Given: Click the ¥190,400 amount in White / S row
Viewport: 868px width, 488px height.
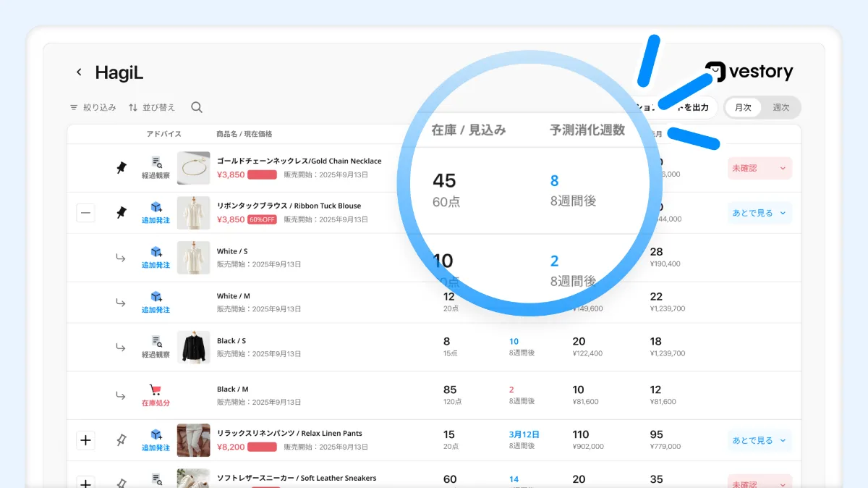Looking at the screenshot, I should 665,264.
